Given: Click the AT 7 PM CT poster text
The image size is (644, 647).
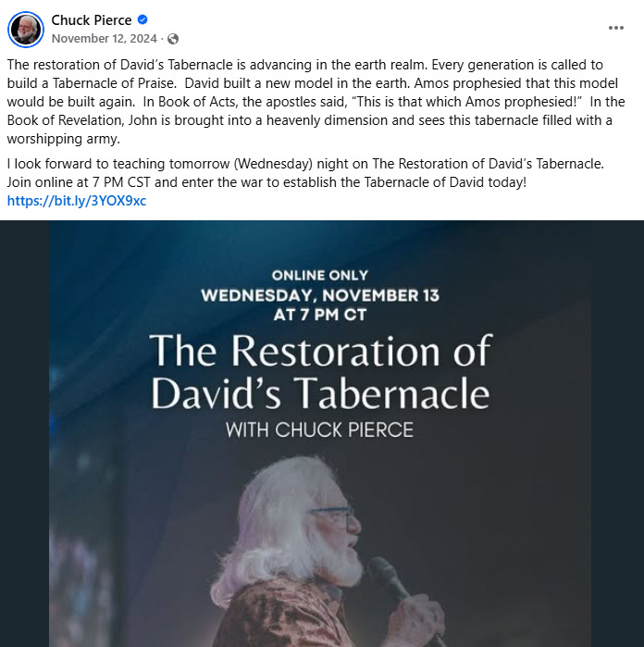Looking at the screenshot, I should (320, 315).
